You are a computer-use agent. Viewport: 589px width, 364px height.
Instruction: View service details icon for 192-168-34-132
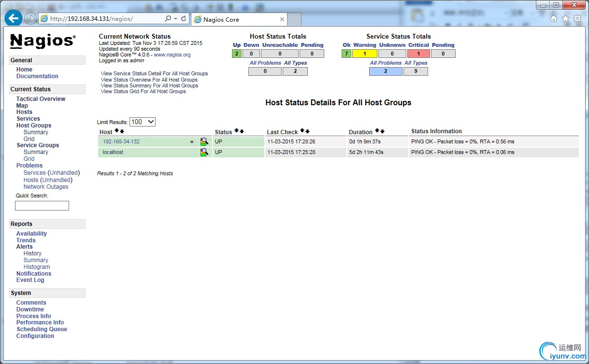pyautogui.click(x=204, y=141)
